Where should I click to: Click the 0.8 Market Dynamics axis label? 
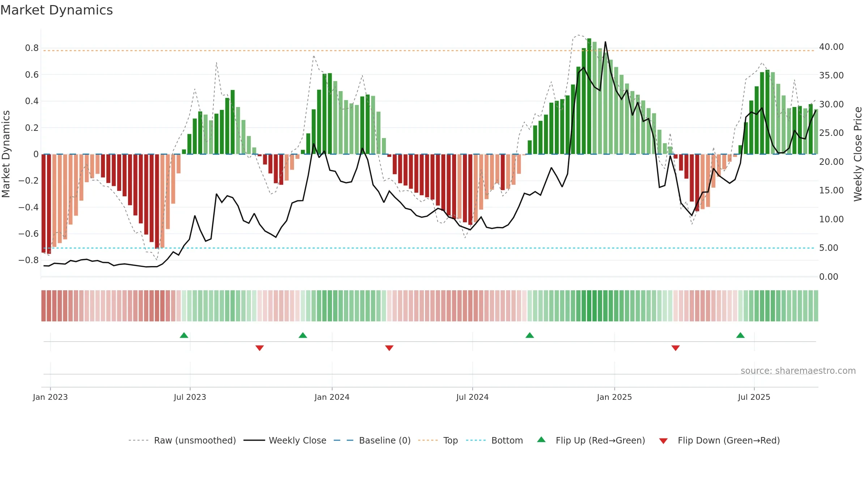(32, 48)
